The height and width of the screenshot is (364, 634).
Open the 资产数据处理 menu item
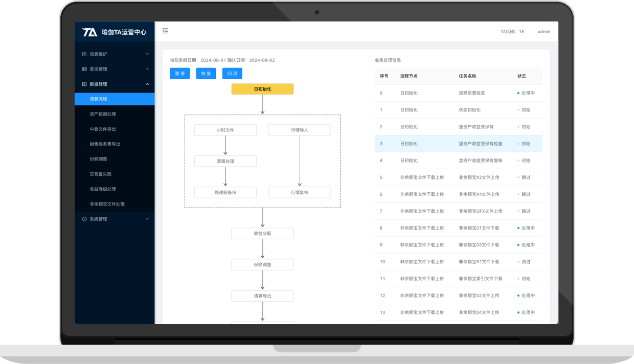[x=103, y=114]
